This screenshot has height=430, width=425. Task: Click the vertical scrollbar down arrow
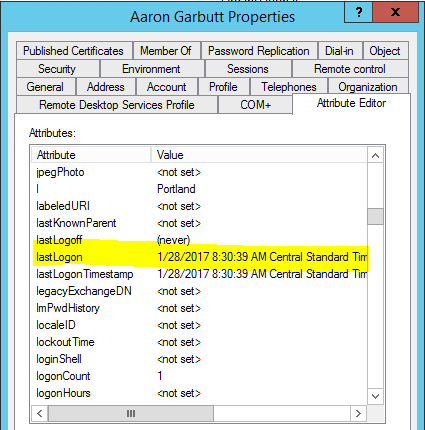375,396
